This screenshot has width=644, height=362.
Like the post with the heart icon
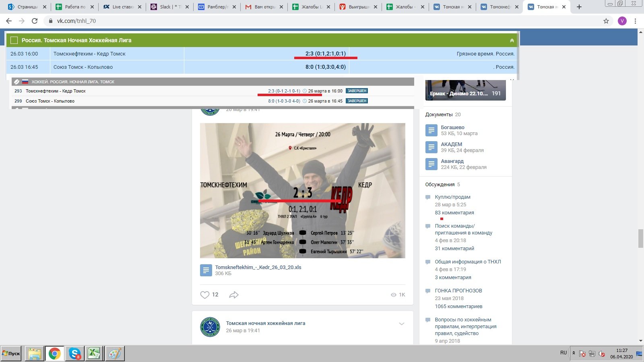tap(205, 295)
